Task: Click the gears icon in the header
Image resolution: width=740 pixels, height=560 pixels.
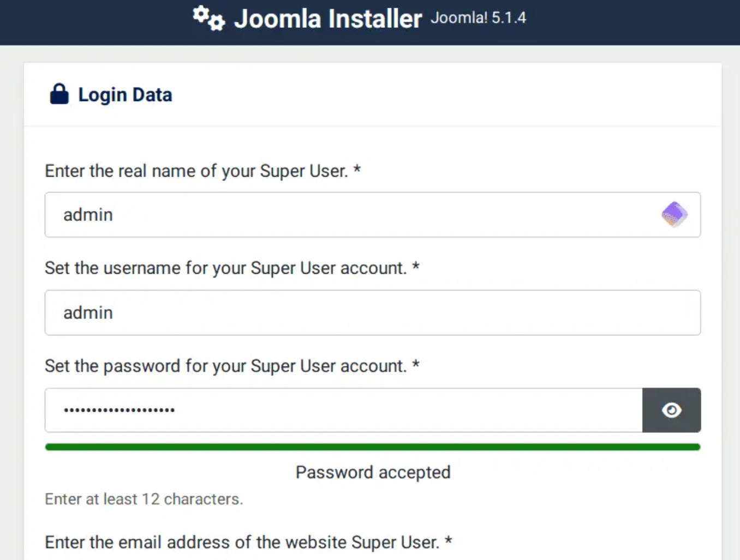Action: click(208, 18)
